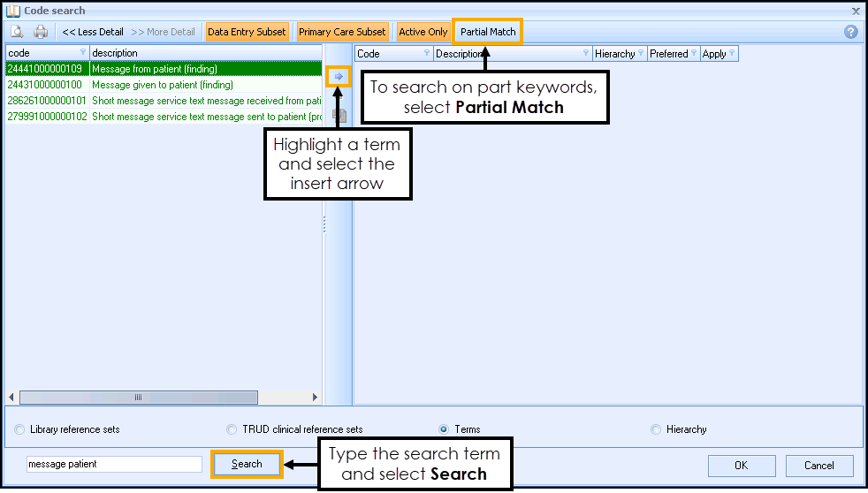The width and height of the screenshot is (868, 493).
Task: Toggle the Primary Care Subset filter
Action: pos(342,32)
